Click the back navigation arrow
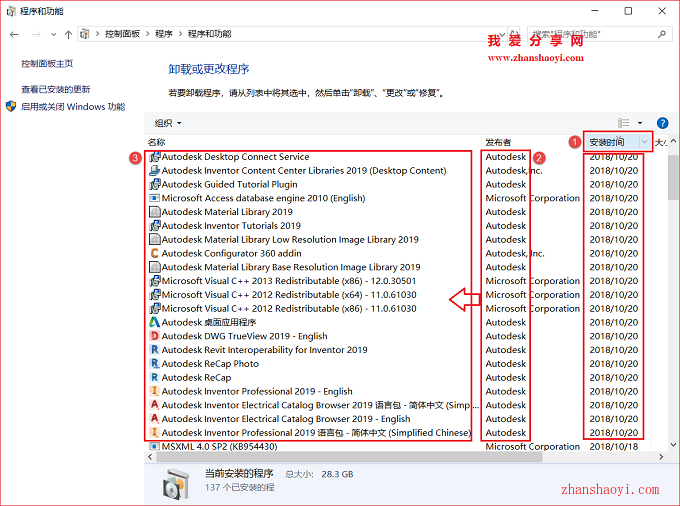The image size is (680, 506). (x=14, y=34)
